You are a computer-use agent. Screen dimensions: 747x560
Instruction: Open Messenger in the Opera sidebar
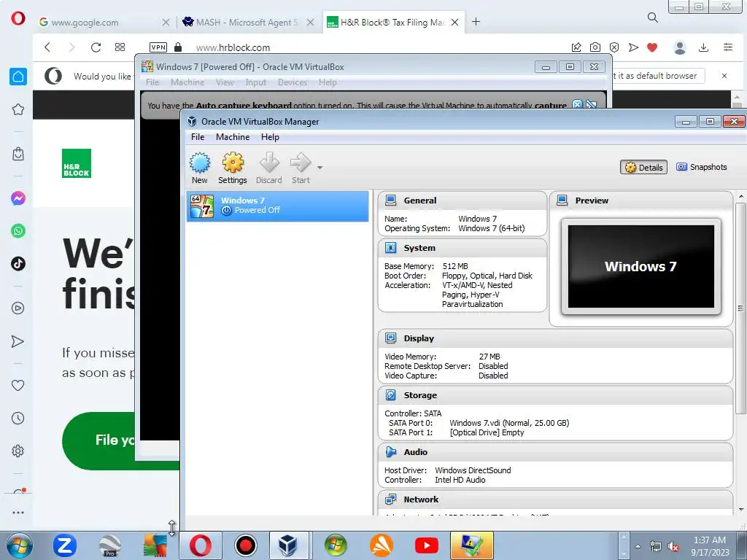click(x=18, y=198)
